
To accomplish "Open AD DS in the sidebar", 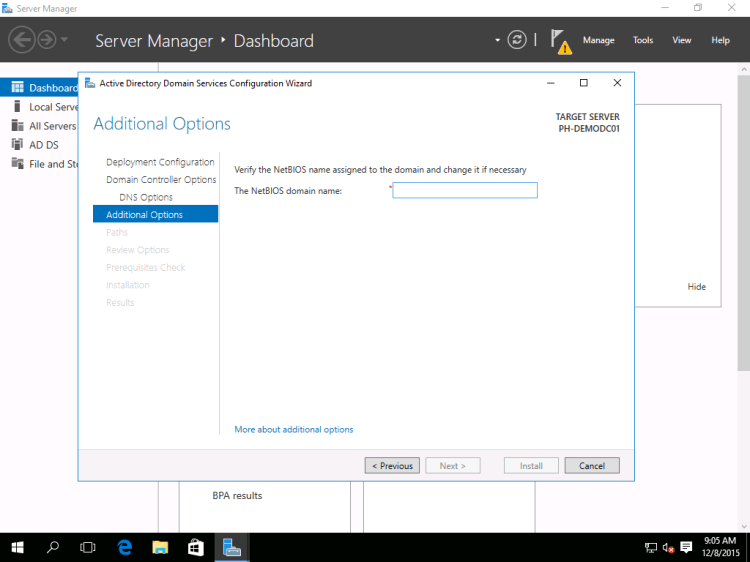I will coord(43,145).
